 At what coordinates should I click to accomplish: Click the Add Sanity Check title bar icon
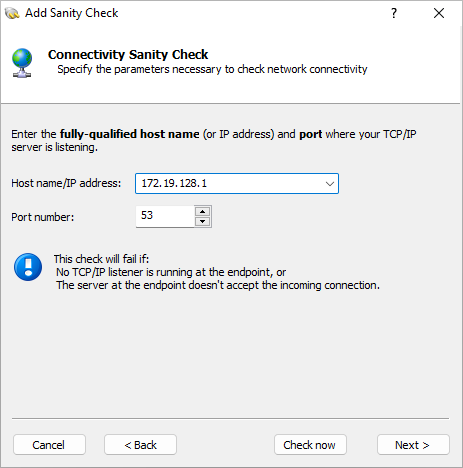12,13
